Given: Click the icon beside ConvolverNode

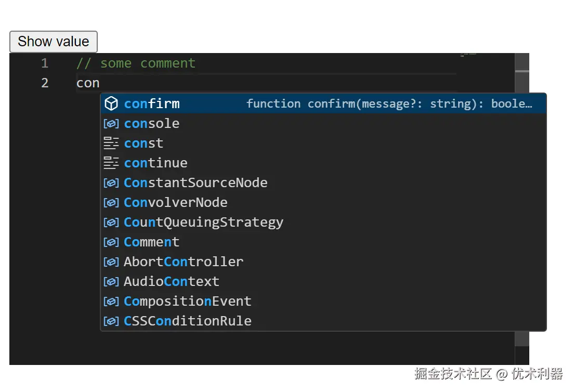Looking at the screenshot, I should 111,203.
